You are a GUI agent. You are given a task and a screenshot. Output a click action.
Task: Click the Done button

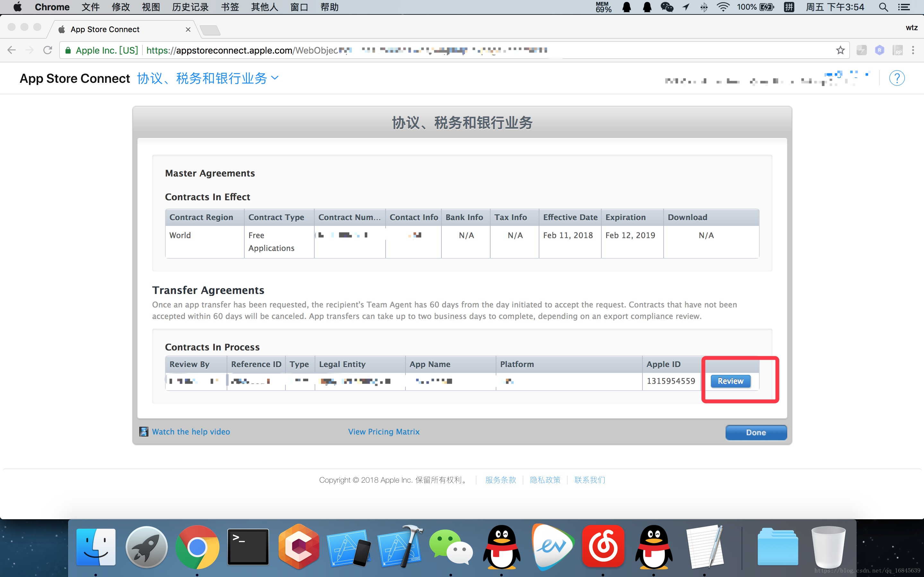coord(756,432)
